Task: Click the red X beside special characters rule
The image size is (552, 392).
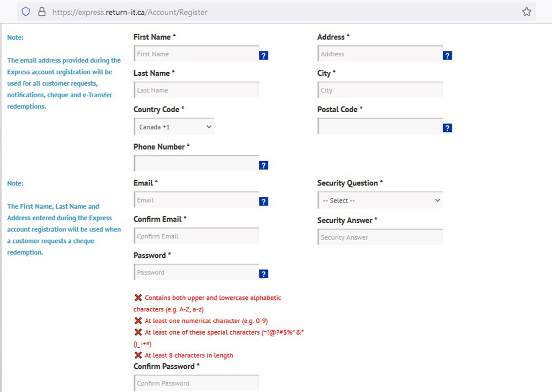Action: (138, 332)
